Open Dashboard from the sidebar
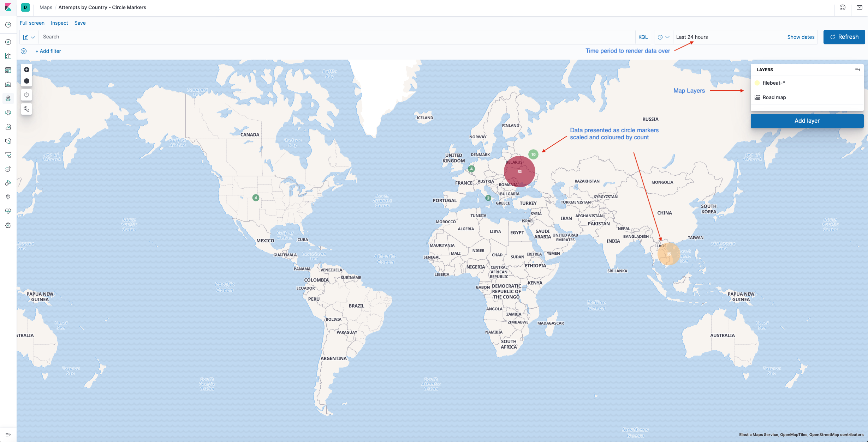 click(x=8, y=70)
